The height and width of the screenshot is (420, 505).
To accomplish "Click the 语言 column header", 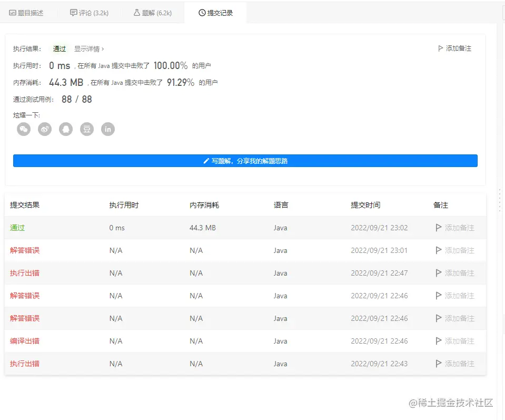I will [281, 205].
